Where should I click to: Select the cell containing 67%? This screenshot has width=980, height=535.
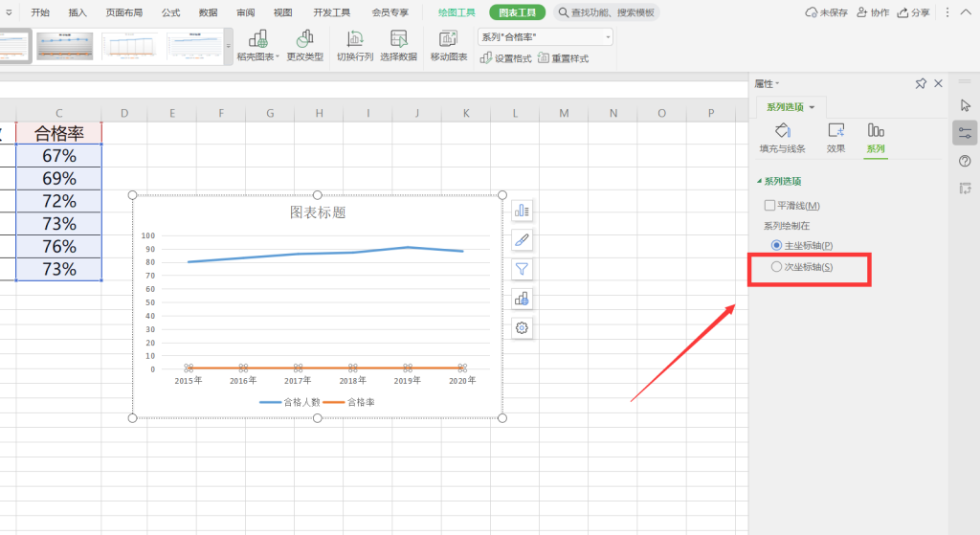point(58,156)
